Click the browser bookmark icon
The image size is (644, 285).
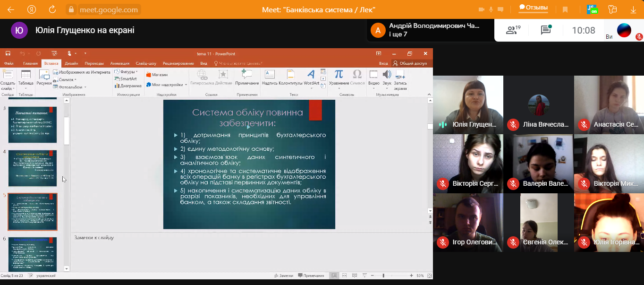click(x=565, y=9)
